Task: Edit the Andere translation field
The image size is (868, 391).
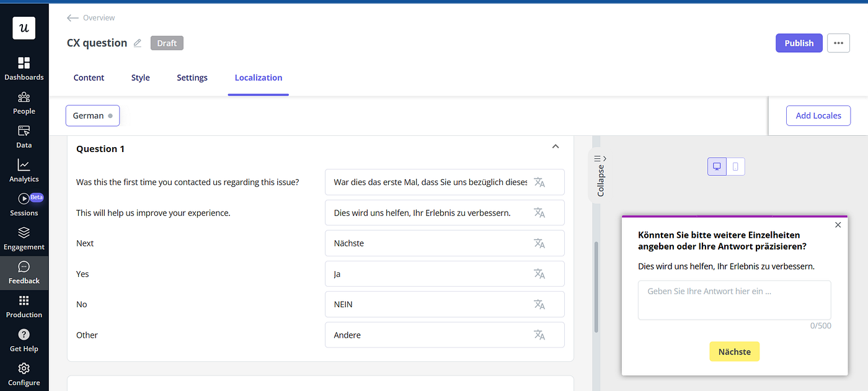Action: coord(445,335)
